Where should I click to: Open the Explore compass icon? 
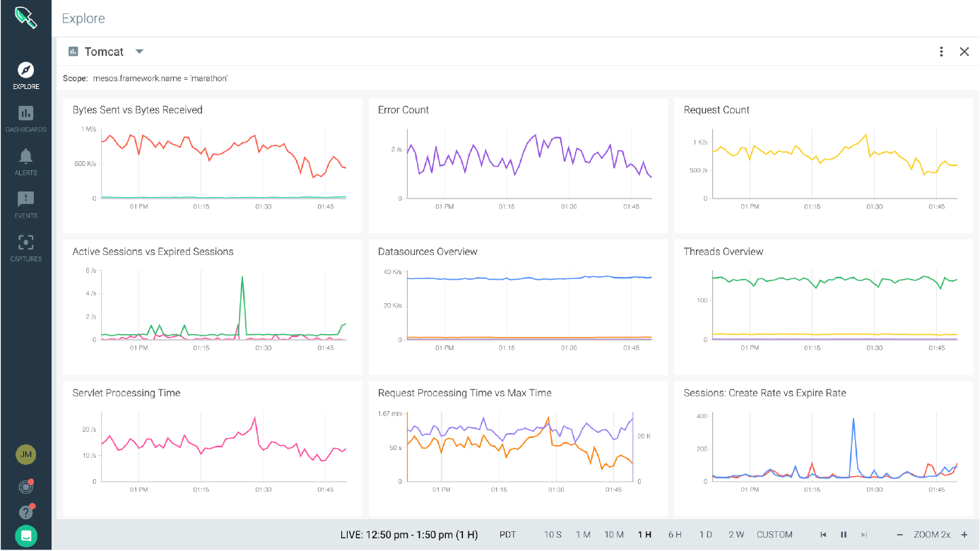click(x=25, y=70)
